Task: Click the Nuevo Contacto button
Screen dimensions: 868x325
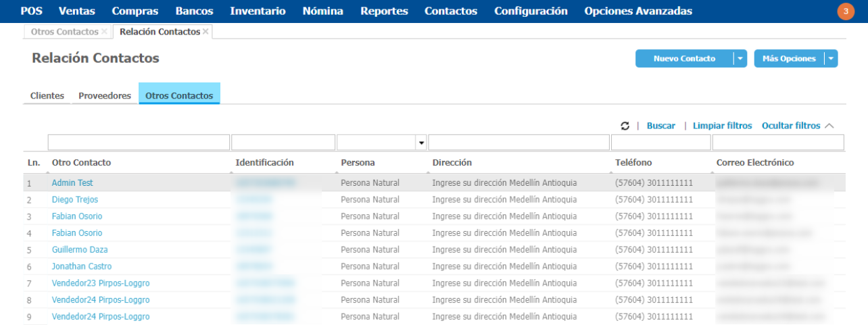Action: 684,59
